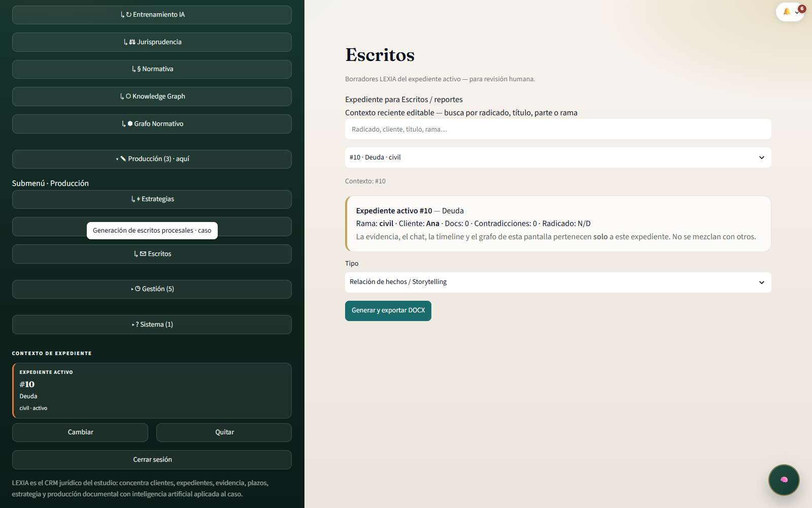812x508 pixels.
Task: Open the Tipo dropdown Relación de hechos
Action: coord(558,282)
